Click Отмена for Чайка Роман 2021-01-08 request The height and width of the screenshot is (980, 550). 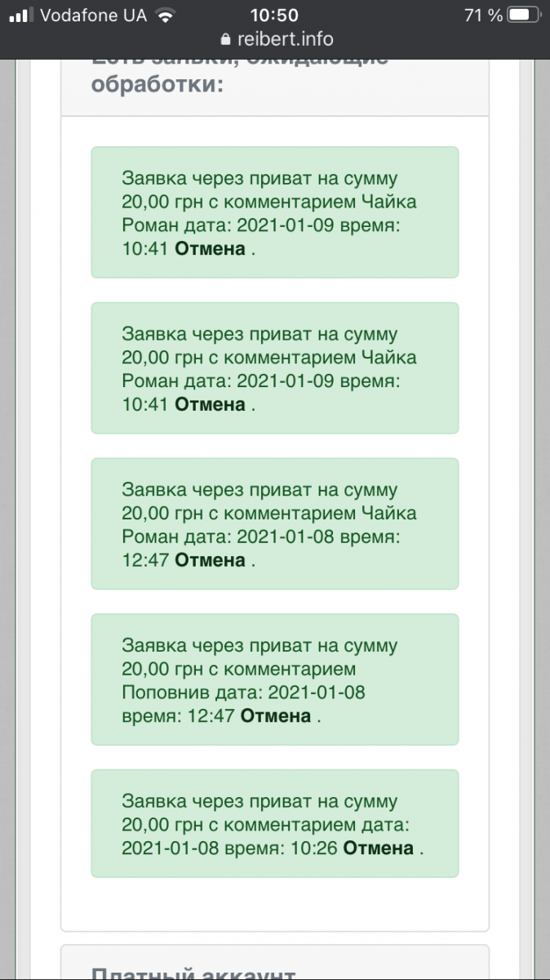coord(210,559)
